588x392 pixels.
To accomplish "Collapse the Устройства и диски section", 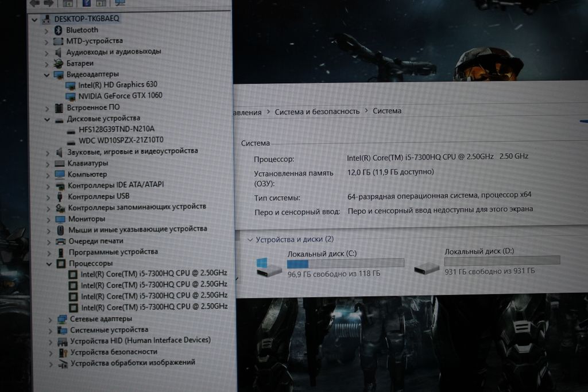I will [x=249, y=239].
